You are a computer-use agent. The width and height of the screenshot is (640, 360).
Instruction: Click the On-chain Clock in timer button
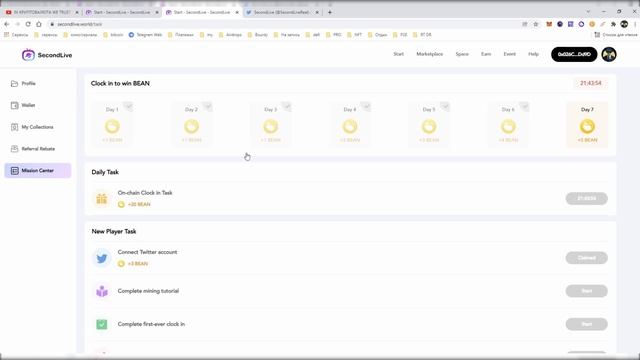[x=587, y=198]
